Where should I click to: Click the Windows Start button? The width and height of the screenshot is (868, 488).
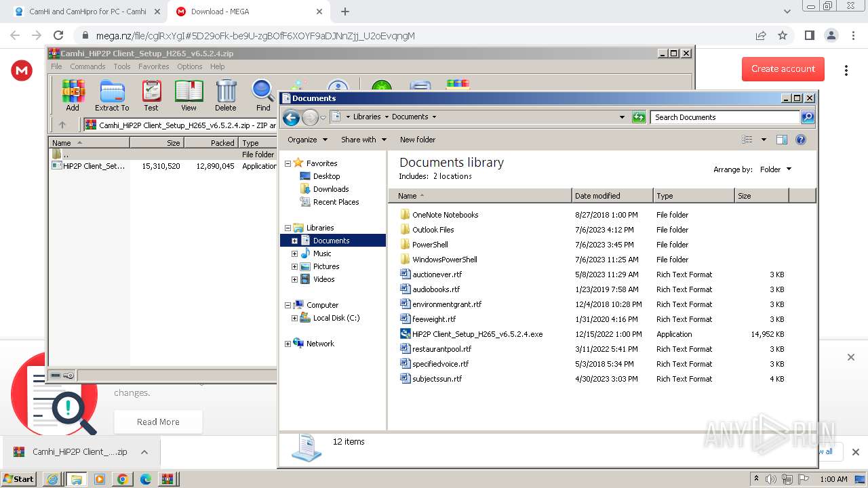pyautogui.click(x=19, y=479)
